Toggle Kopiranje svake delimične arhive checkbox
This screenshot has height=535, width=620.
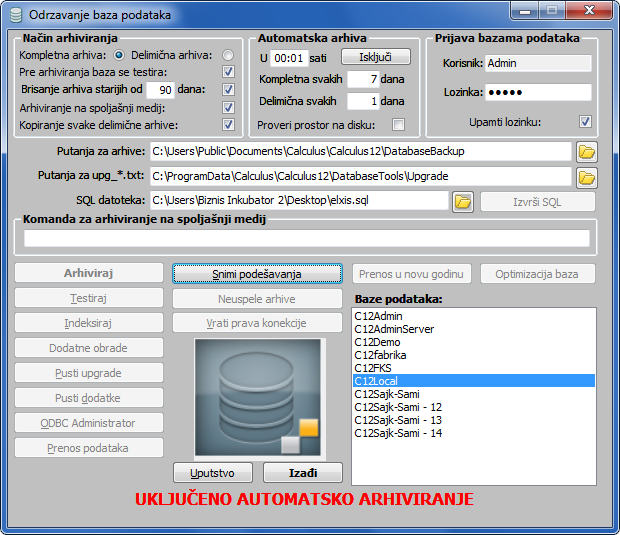click(228, 125)
